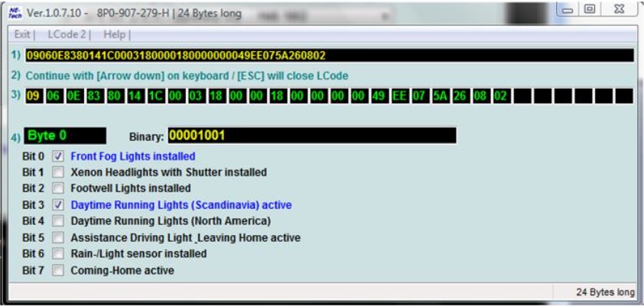Screen dimensions: 644x307
Task: Select byte cell 80
Action: coord(115,96)
